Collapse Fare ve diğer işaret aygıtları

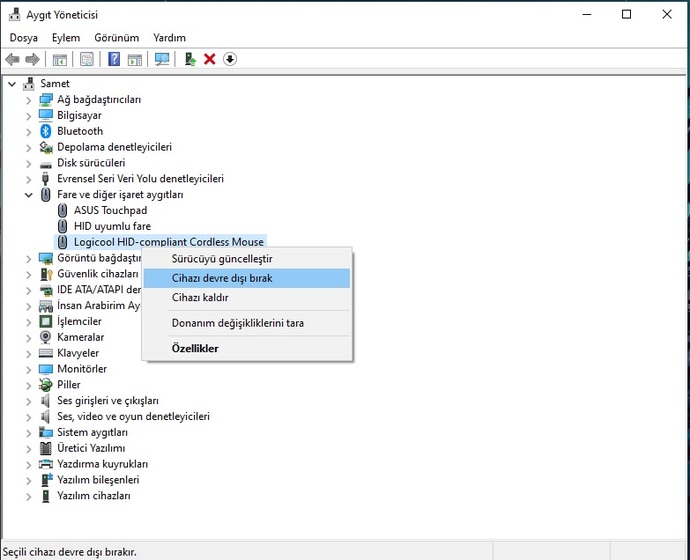pos(29,194)
